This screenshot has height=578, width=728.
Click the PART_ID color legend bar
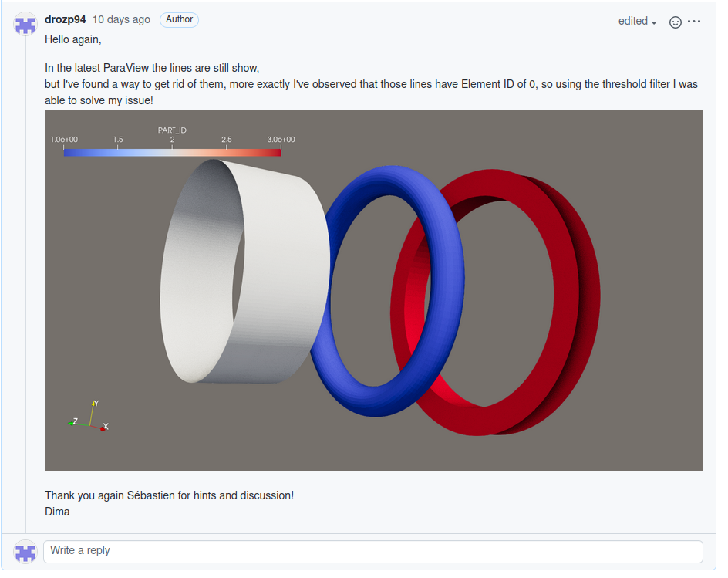coord(172,152)
